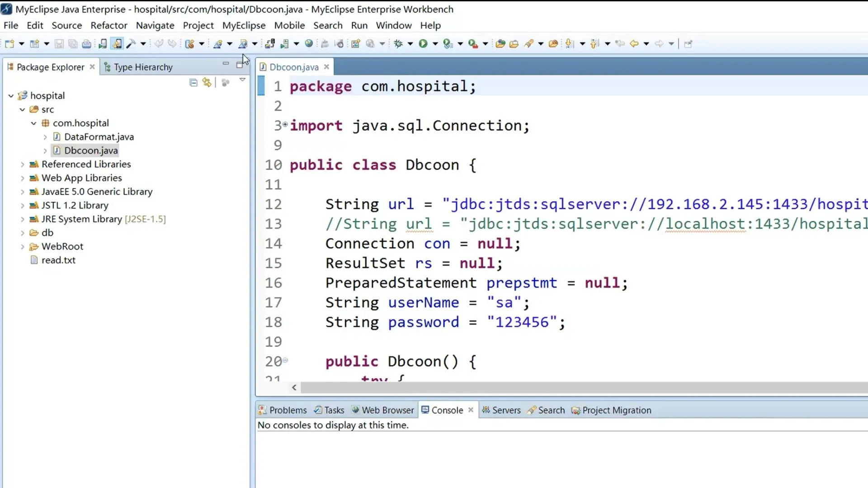
Task: Click the Debug bug icon
Action: [x=398, y=44]
